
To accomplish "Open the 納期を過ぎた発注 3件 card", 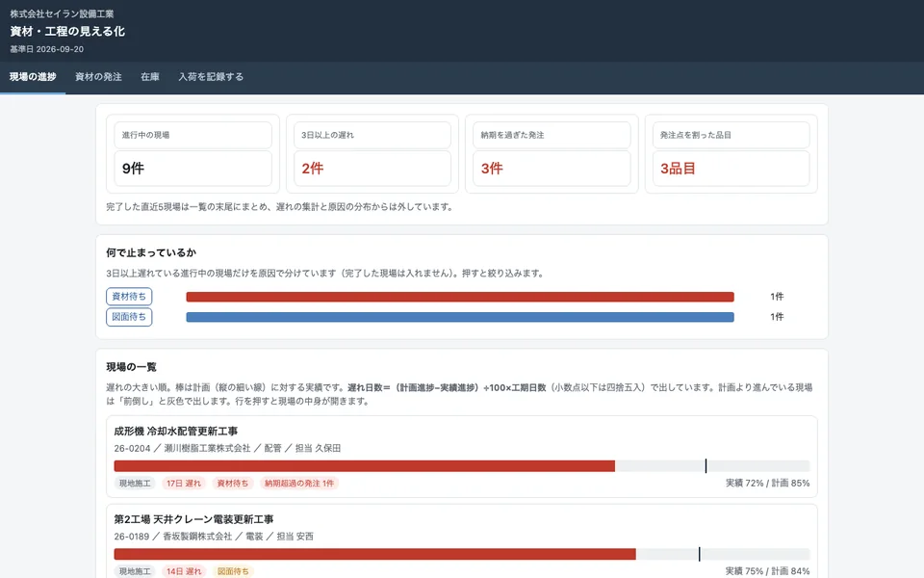I will [x=552, y=153].
